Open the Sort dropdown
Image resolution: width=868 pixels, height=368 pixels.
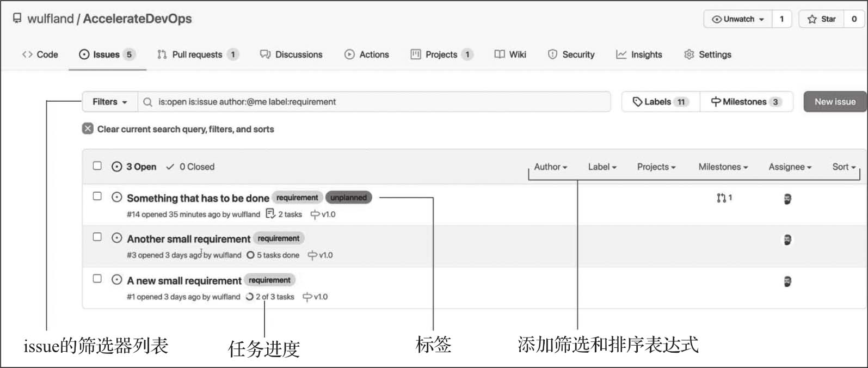tap(844, 167)
